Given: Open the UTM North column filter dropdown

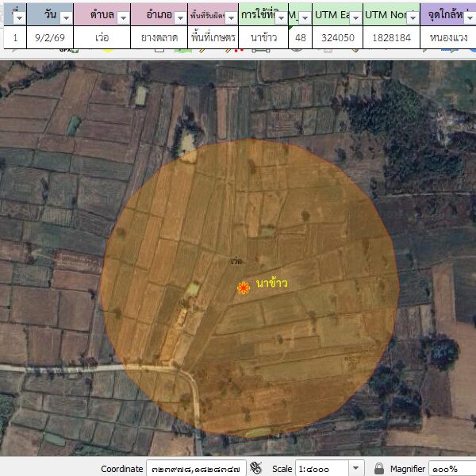Looking at the screenshot, I should point(412,18).
